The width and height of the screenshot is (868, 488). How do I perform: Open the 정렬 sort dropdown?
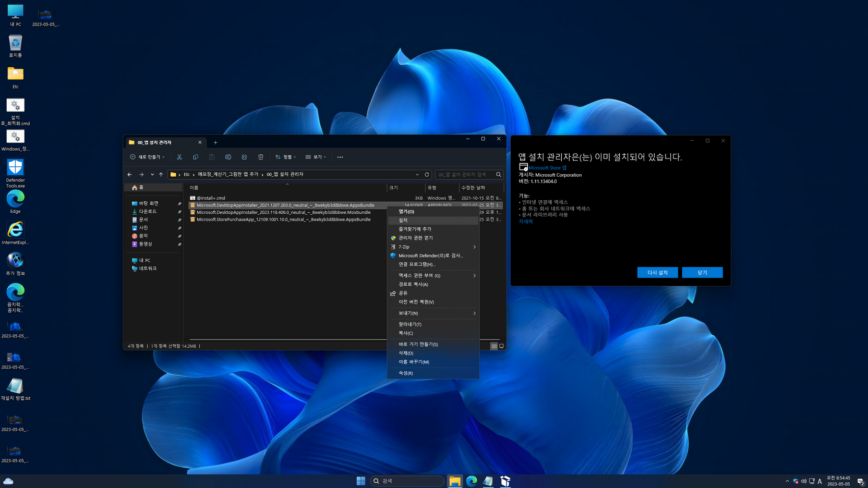[x=286, y=157]
